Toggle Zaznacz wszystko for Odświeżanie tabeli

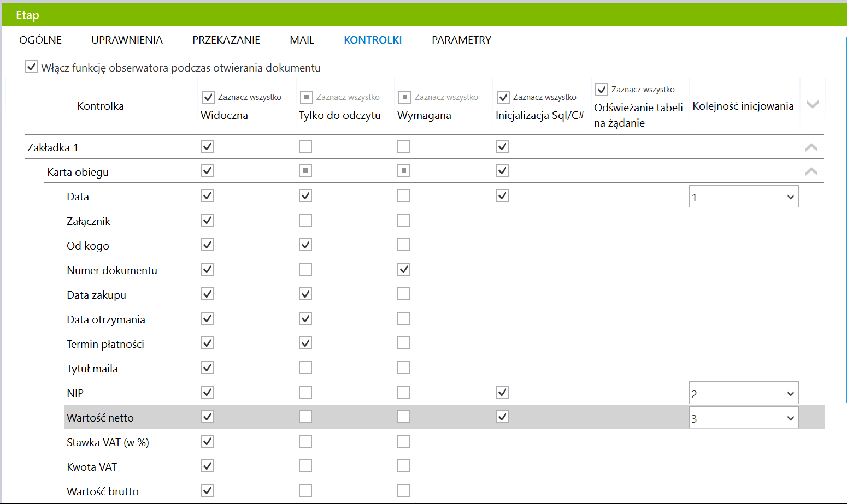tap(602, 90)
